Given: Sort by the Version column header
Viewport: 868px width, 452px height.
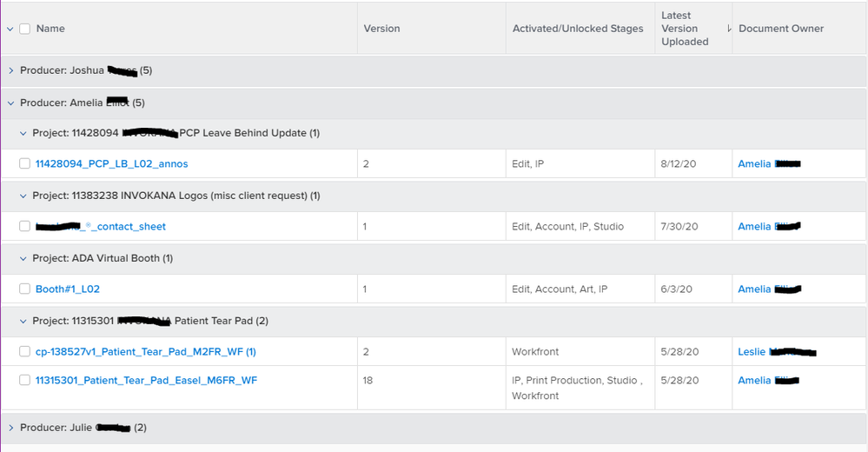Looking at the screenshot, I should pos(381,29).
